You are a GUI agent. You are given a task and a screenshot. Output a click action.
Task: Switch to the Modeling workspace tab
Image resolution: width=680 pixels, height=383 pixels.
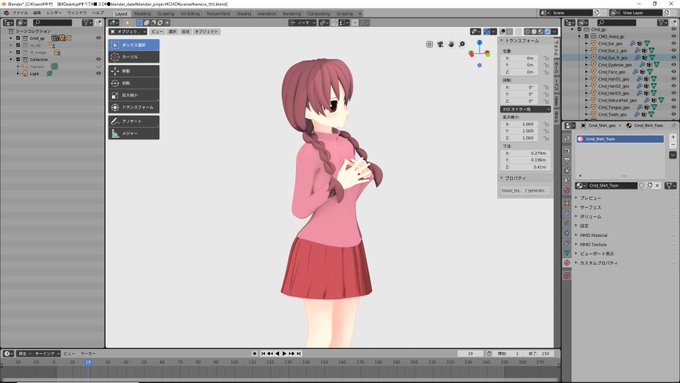(x=142, y=14)
